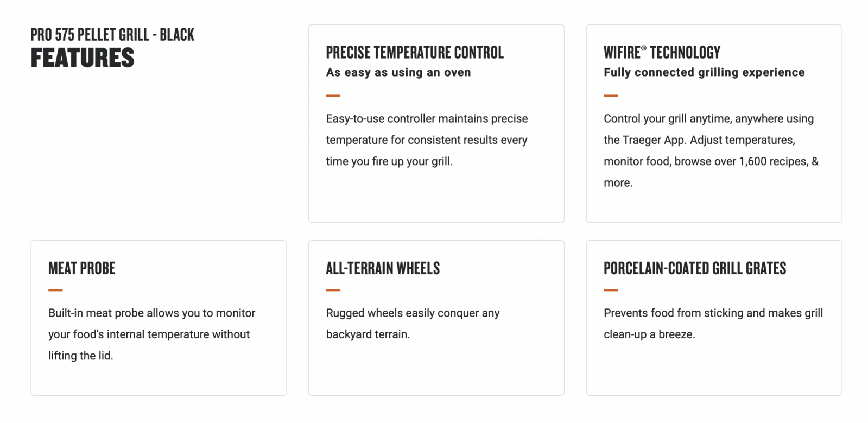Click the orange divider under Meat Probe
The image size is (868, 423).
(x=55, y=290)
